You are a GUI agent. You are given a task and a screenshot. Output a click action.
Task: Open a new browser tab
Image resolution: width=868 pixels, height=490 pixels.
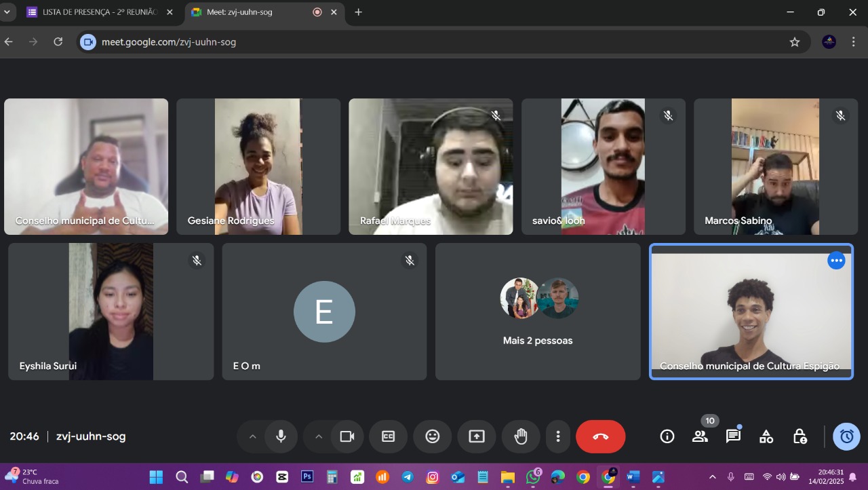click(358, 12)
